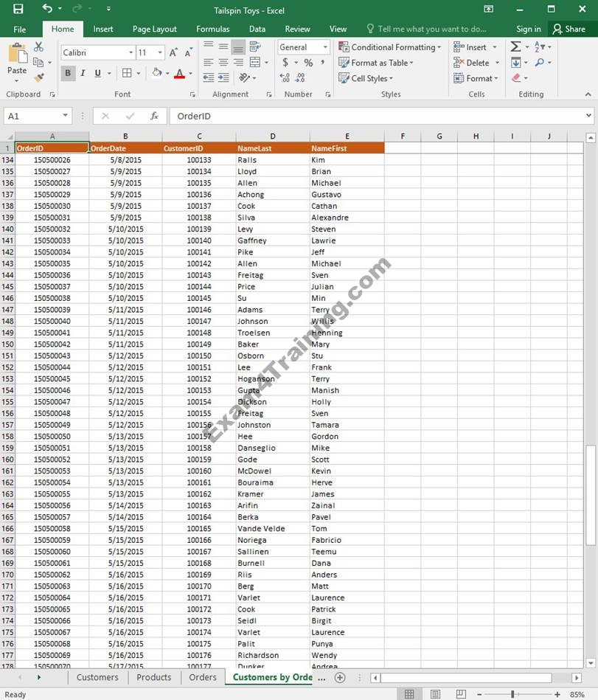Select the Format Painter brush icon
Viewport: 598px width, 700px height.
tap(38, 77)
